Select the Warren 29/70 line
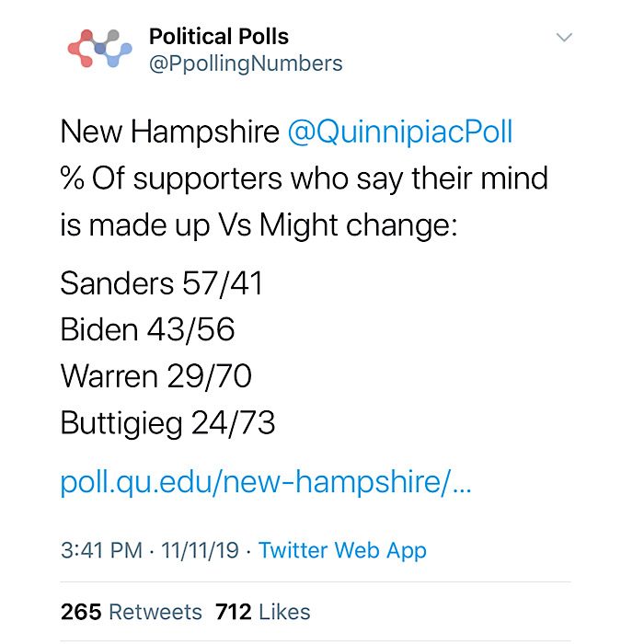 (156, 376)
